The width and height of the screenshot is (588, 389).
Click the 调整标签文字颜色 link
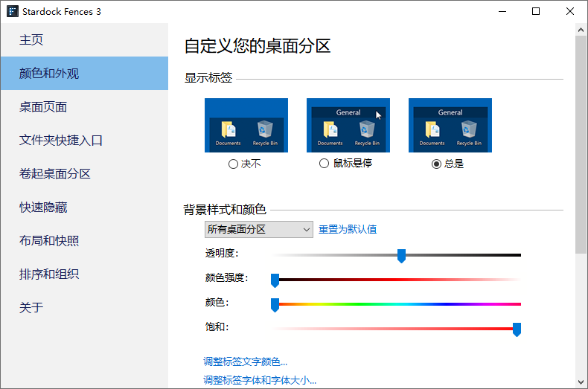click(246, 361)
